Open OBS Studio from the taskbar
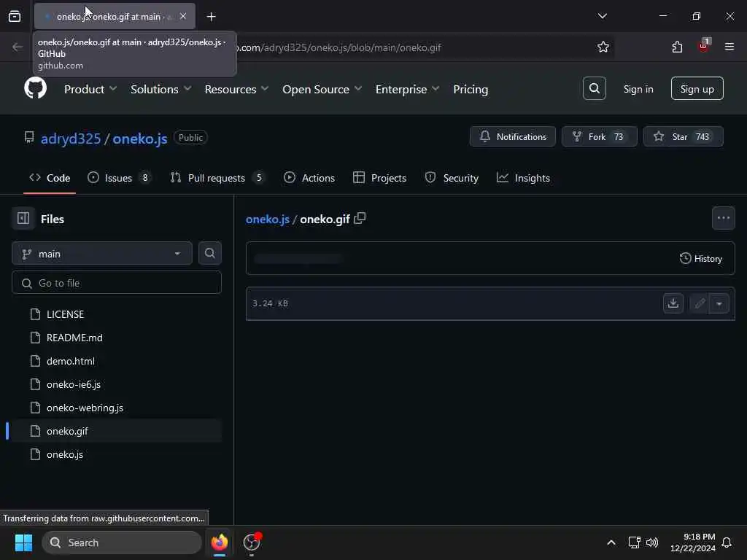The image size is (747, 560). [x=252, y=542]
